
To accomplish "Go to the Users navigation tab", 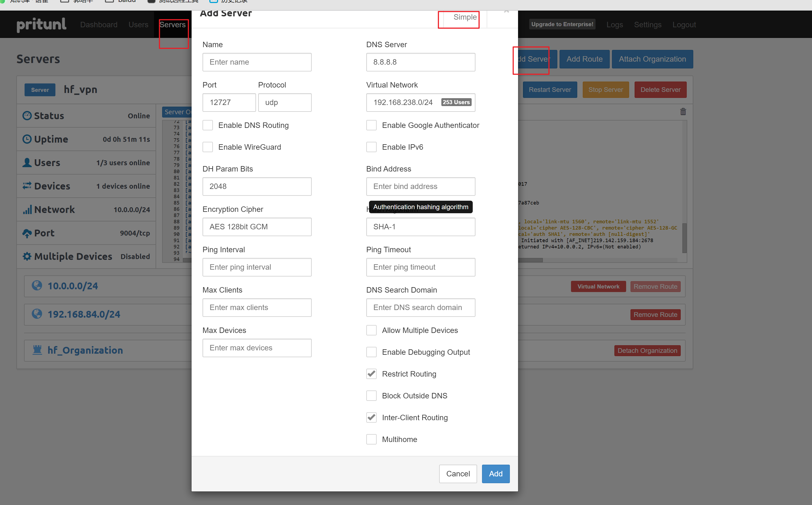I will pos(138,25).
